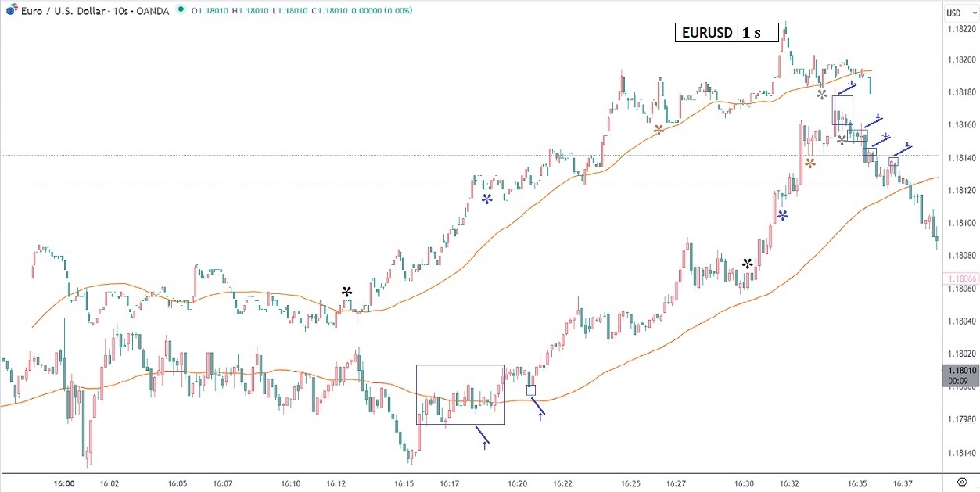Viewport: 980px width, 492px height.
Task: Click the 1.18200 price axis label
Action: click(x=960, y=59)
